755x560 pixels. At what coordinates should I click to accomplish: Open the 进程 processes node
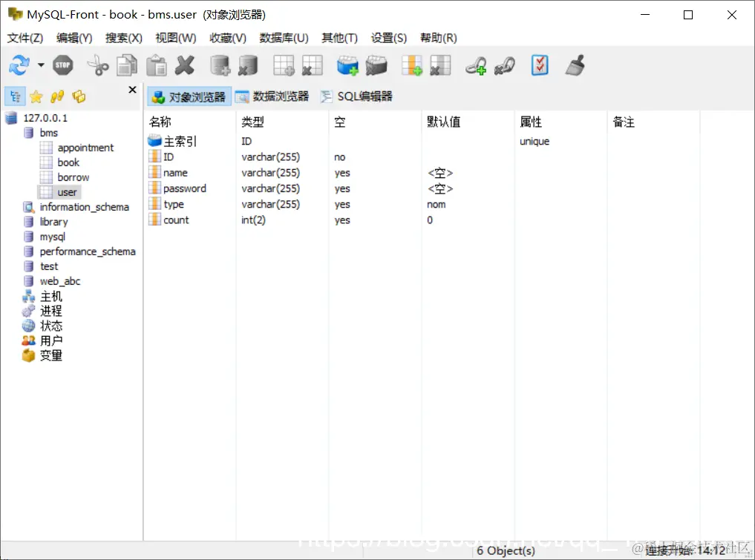(51, 312)
